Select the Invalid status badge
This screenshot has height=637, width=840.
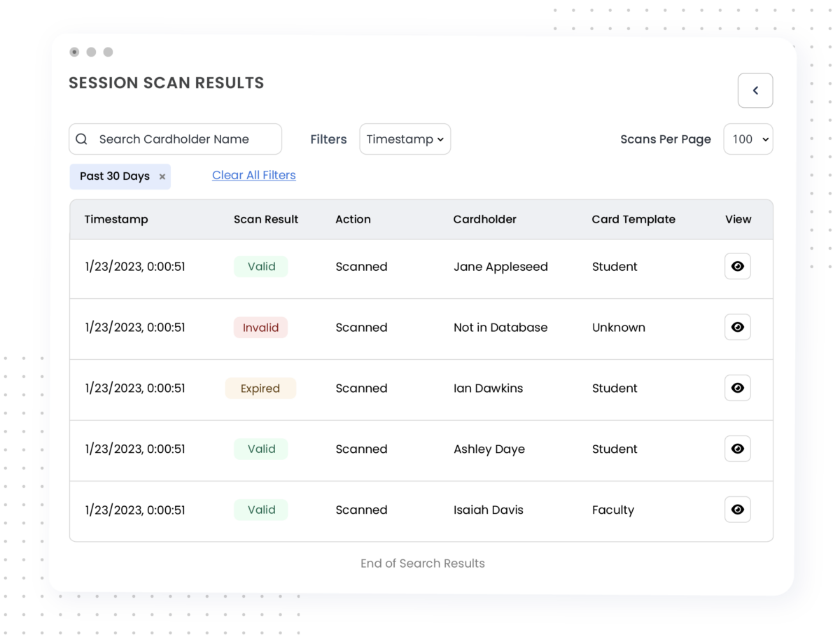tap(260, 327)
